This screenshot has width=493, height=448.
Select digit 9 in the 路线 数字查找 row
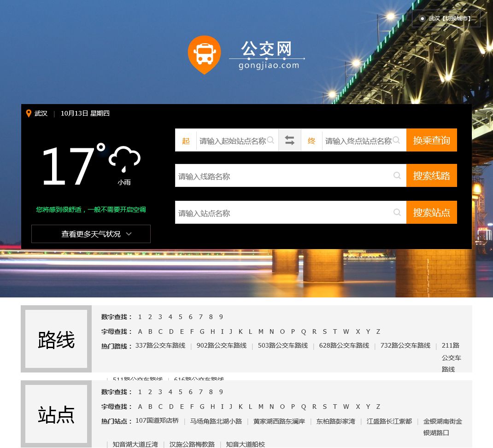coord(221,317)
